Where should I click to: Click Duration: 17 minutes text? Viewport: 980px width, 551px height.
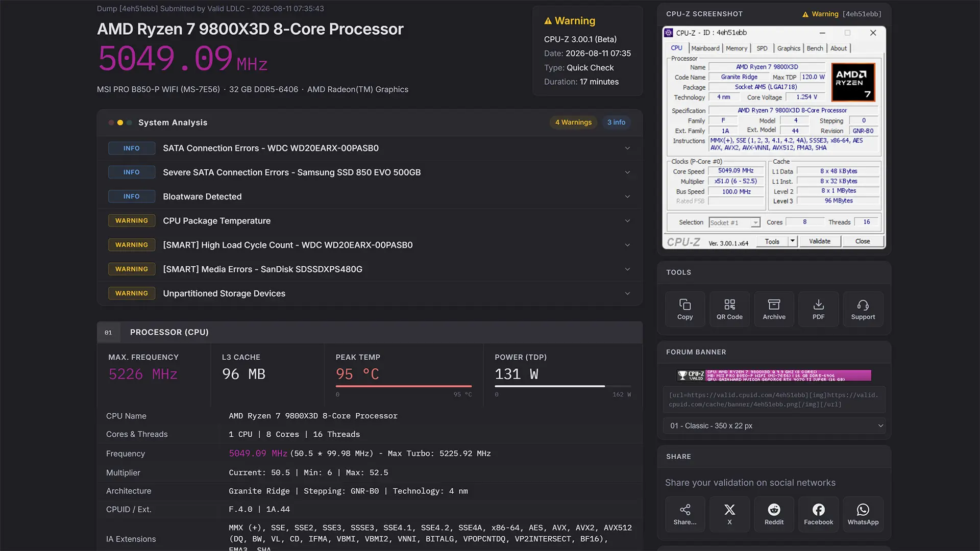pos(581,82)
